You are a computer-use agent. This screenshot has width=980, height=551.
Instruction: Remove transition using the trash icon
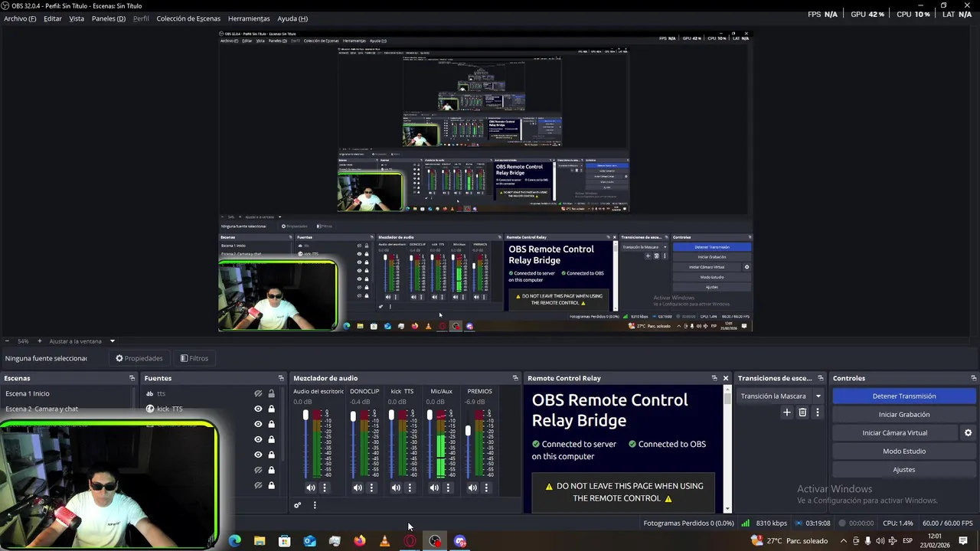coord(802,412)
